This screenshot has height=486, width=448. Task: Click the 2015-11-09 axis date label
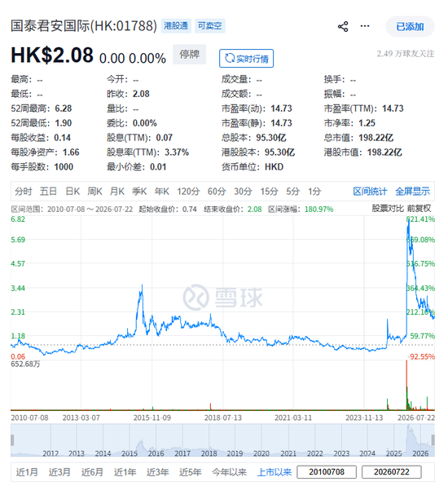(152, 418)
